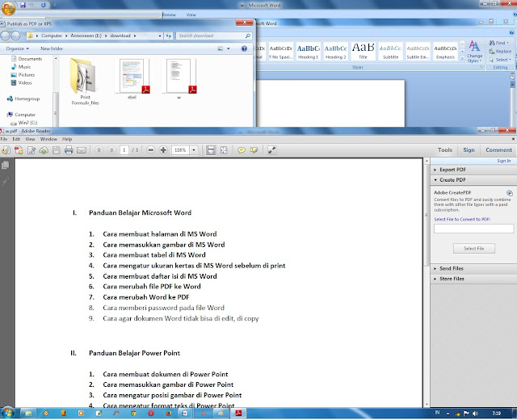Open the Window menu in Adobe Reader
The width and height of the screenshot is (517, 420).
[x=48, y=139]
